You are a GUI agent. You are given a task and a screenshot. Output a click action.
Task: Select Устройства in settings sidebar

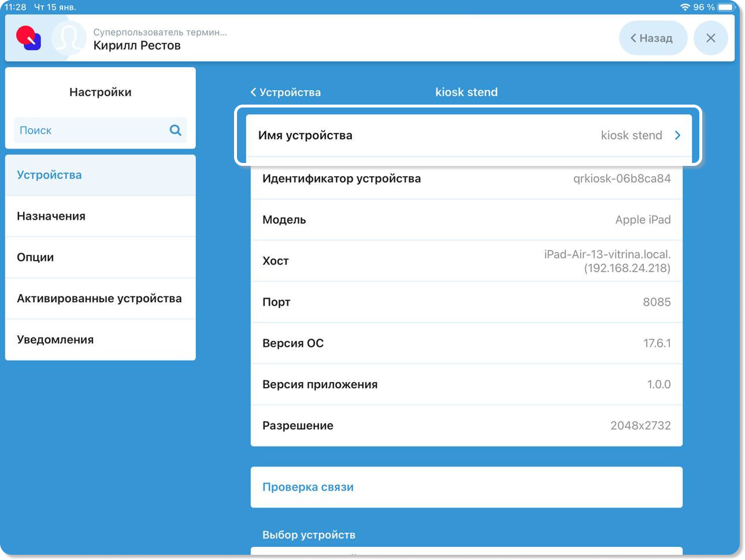pyautogui.click(x=100, y=175)
